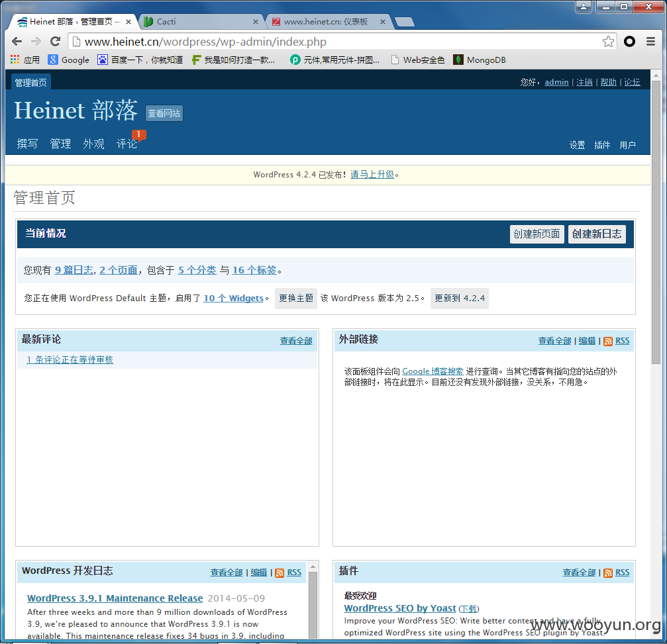
Task: Click the 论坛 link
Action: tap(632, 82)
